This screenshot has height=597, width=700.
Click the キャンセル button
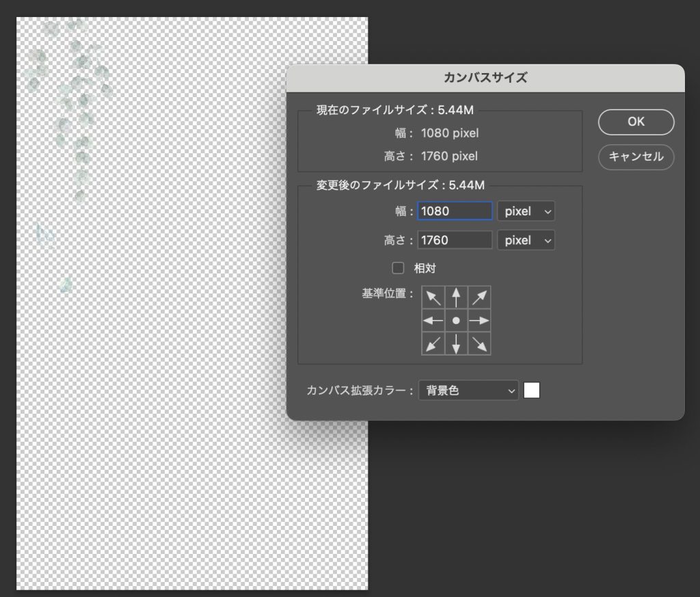[x=636, y=157]
